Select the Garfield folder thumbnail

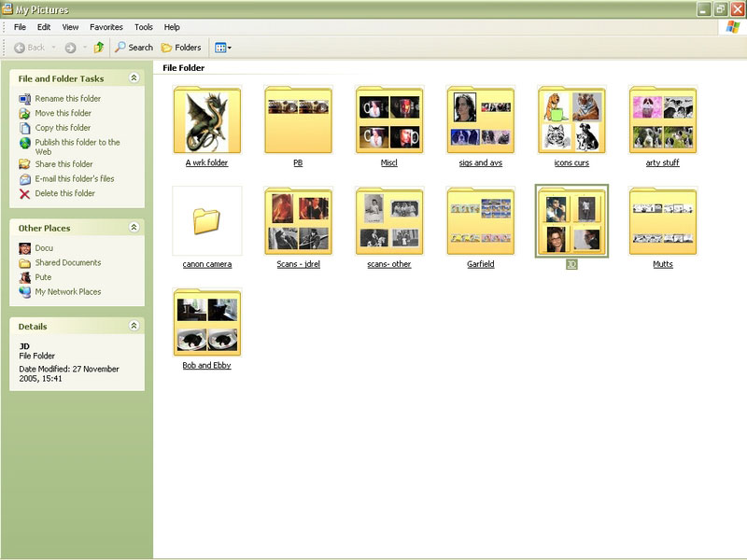481,221
